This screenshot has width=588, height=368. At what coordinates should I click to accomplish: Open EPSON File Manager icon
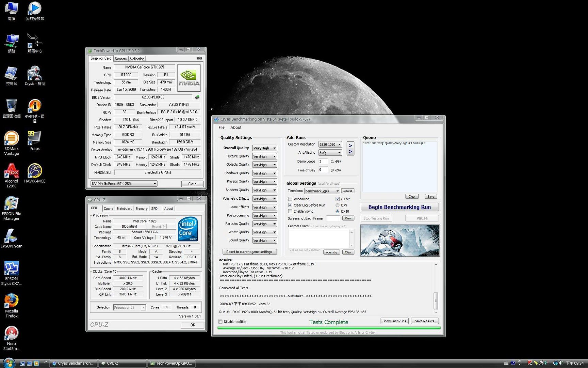click(x=12, y=208)
